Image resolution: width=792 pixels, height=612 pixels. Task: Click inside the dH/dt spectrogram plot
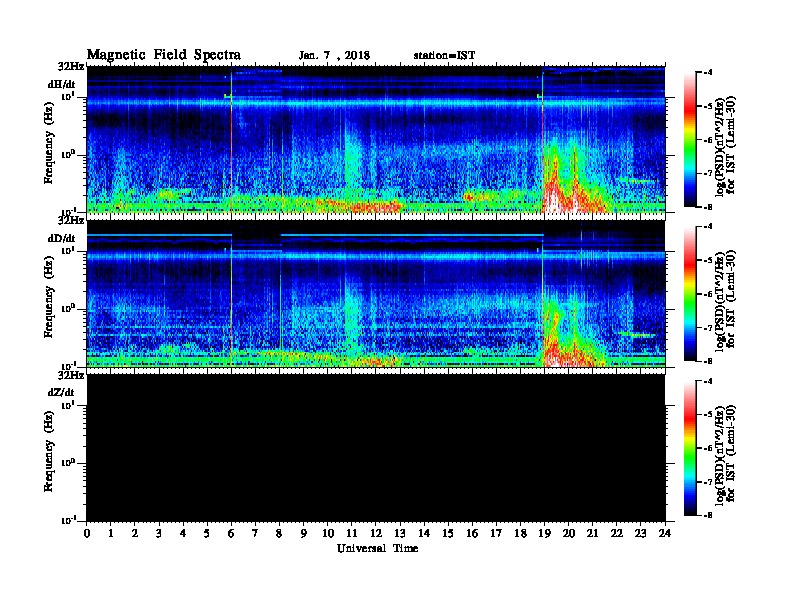pyautogui.click(x=376, y=139)
